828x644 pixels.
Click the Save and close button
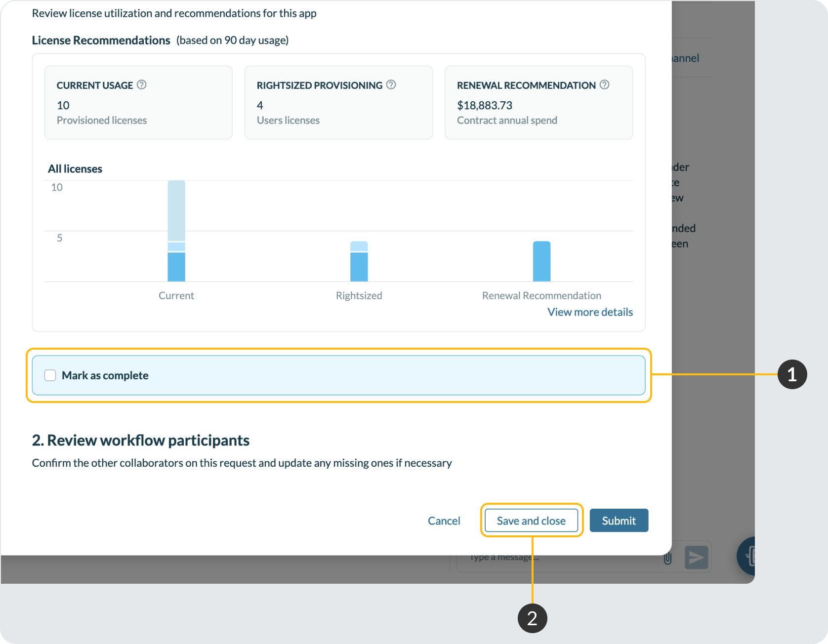click(x=531, y=521)
